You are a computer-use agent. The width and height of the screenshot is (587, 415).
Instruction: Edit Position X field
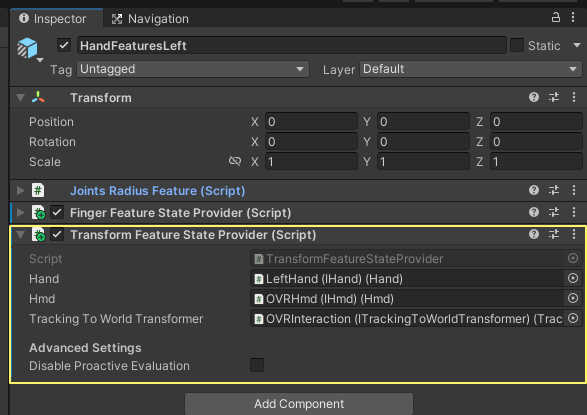pos(311,122)
